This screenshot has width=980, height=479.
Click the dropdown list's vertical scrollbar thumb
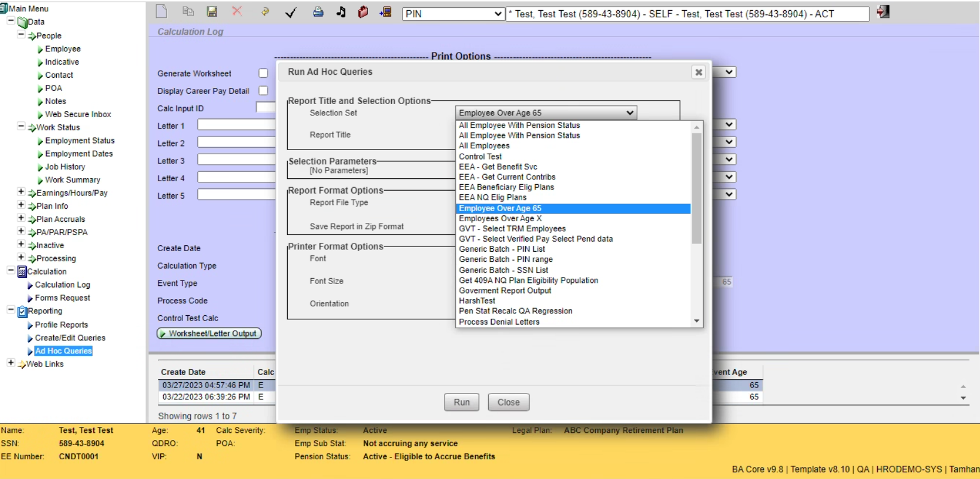point(696,188)
